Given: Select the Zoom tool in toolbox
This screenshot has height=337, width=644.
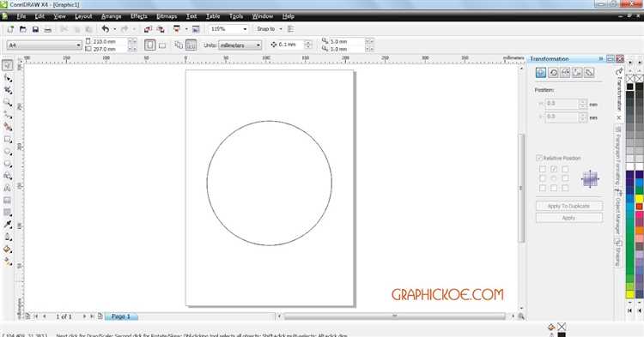Looking at the screenshot, I should (x=8, y=102).
